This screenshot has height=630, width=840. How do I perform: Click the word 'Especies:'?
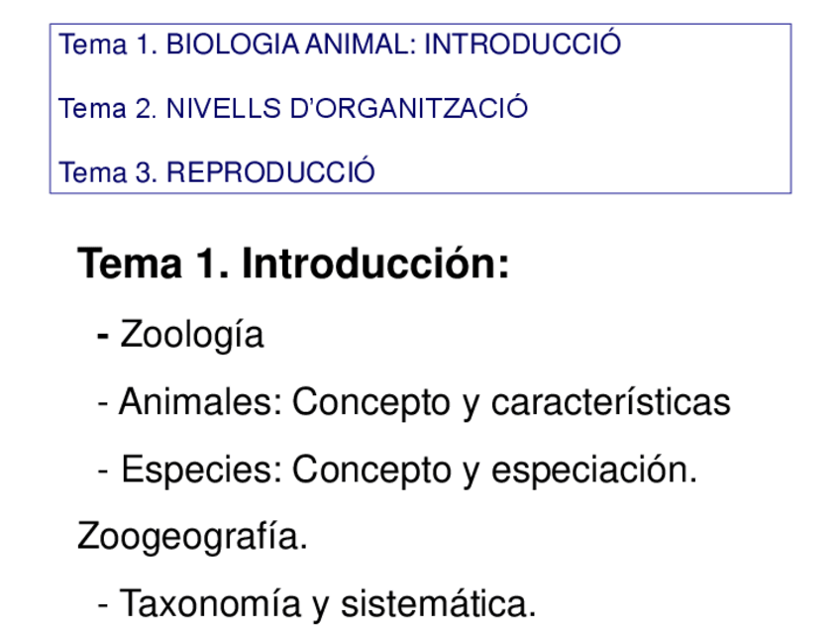(x=202, y=470)
